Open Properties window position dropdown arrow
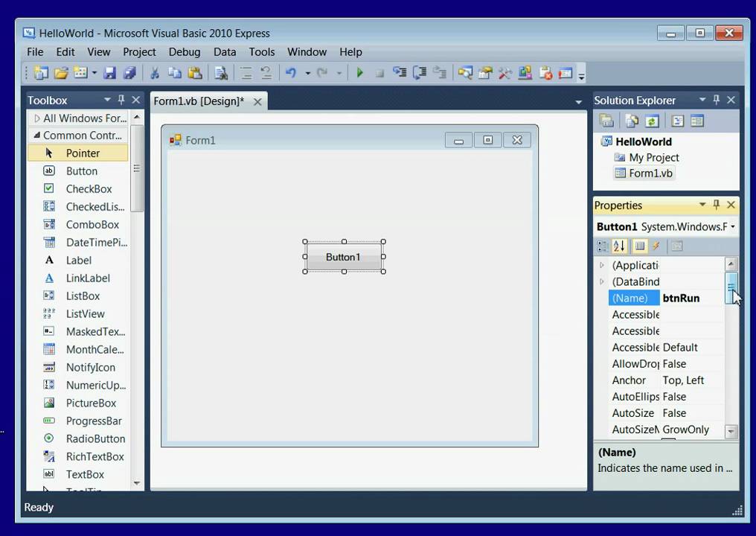The image size is (756, 536). coord(702,205)
